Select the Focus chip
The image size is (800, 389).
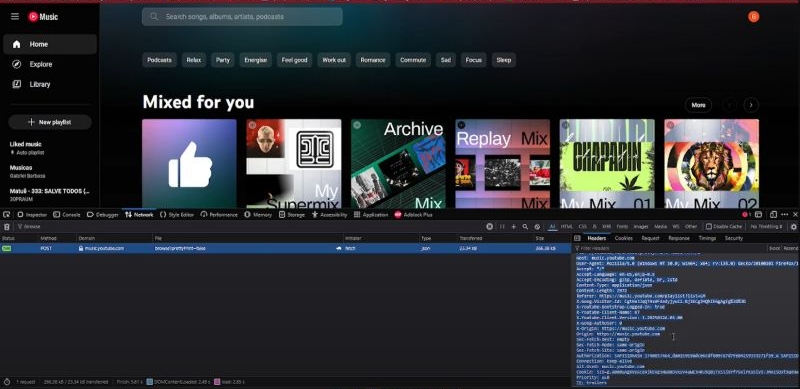(473, 60)
